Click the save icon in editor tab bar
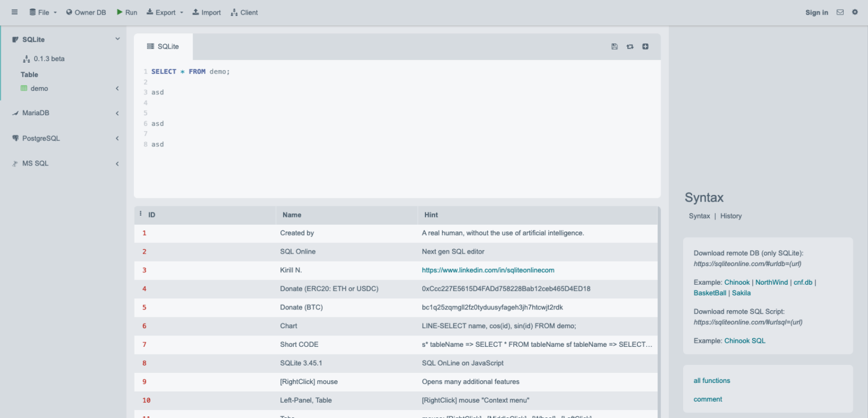Viewport: 868px width, 418px height. (614, 47)
